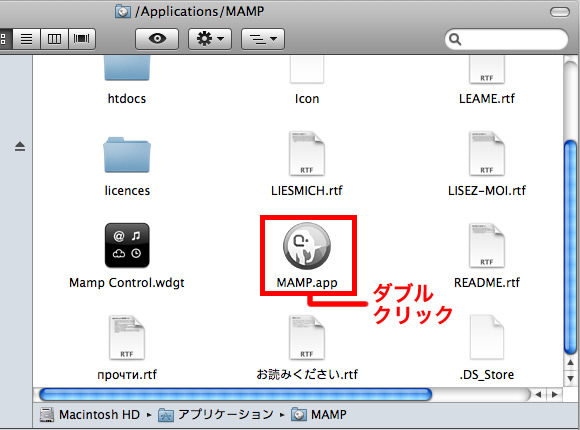The image size is (580, 430).
Task: Switch to list view
Action: tap(26, 39)
